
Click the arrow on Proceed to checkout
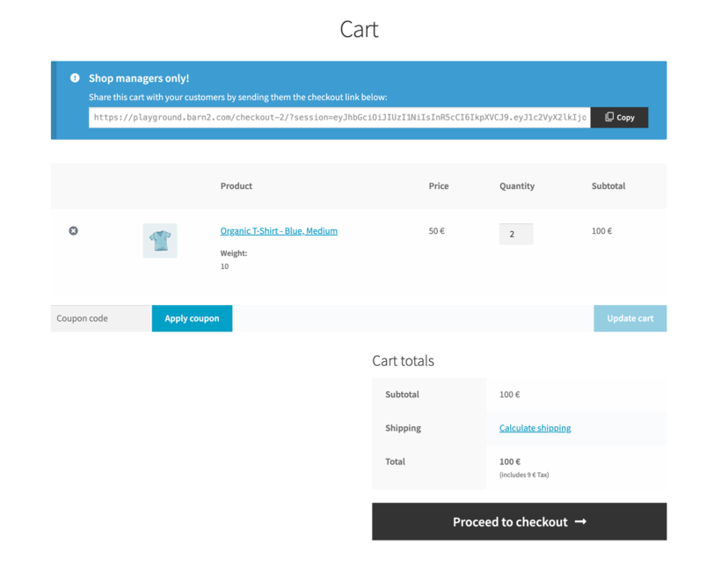(580, 521)
